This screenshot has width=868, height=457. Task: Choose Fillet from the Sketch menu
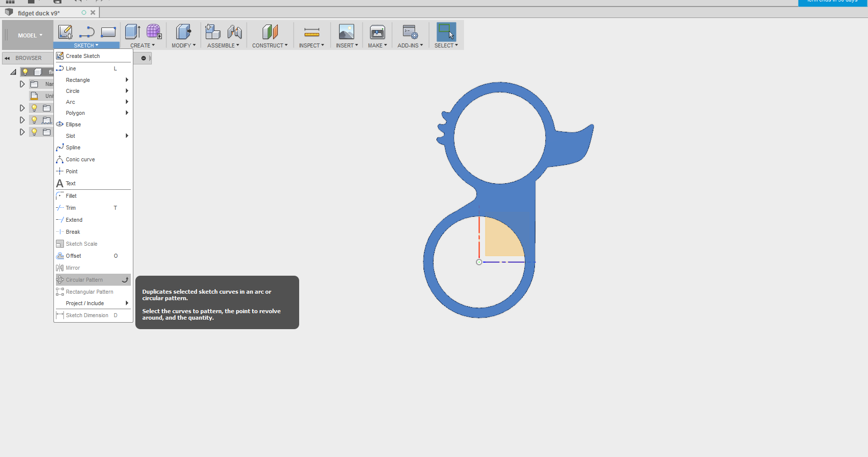(x=93, y=196)
